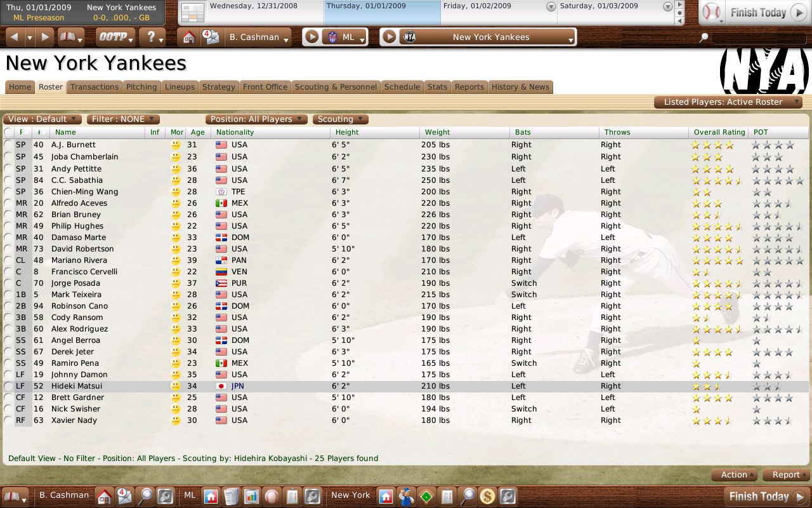Open New York green diamond lineup icon
Image resolution: width=812 pixels, height=508 pixels.
click(x=427, y=496)
